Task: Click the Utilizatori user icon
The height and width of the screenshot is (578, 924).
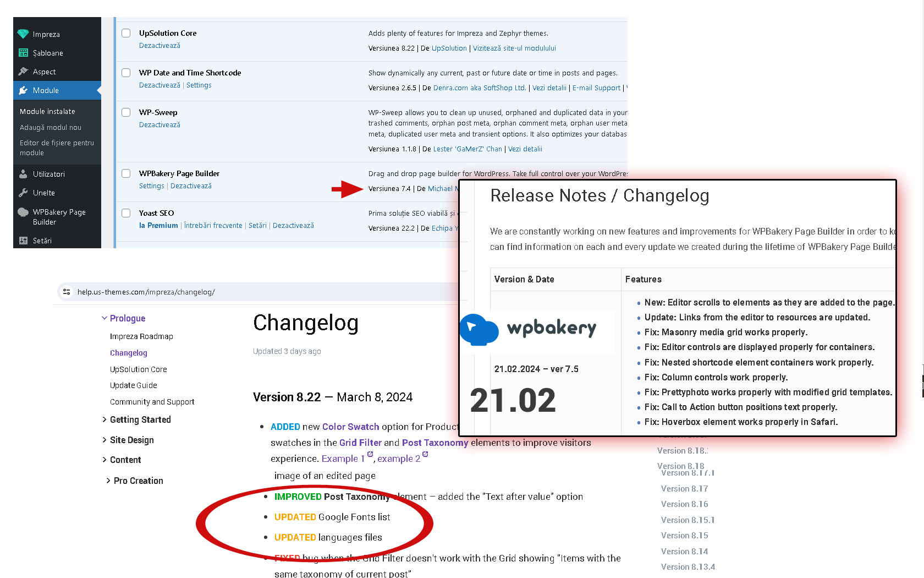Action: pos(23,174)
